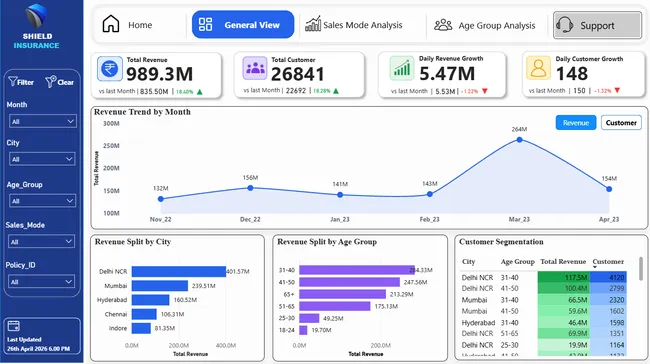Click the Customer column sort arrow
This screenshot has width=650, height=364.
[595, 267]
